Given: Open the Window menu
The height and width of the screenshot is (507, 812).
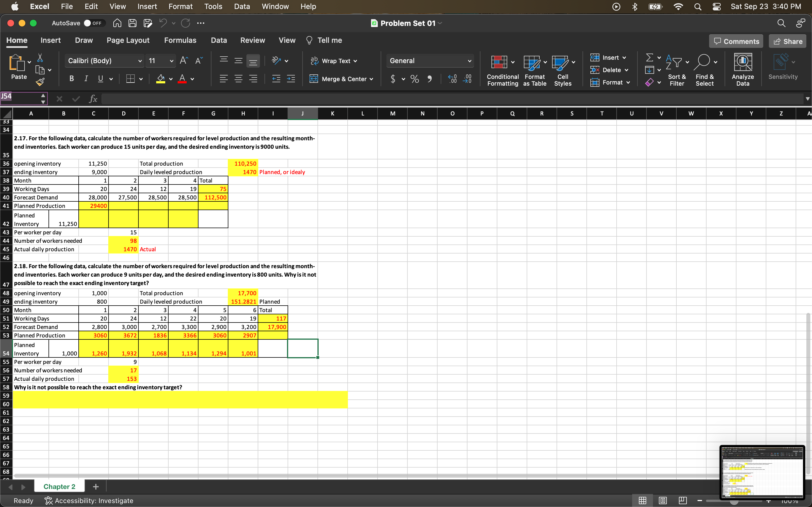Looking at the screenshot, I should click(x=275, y=6).
